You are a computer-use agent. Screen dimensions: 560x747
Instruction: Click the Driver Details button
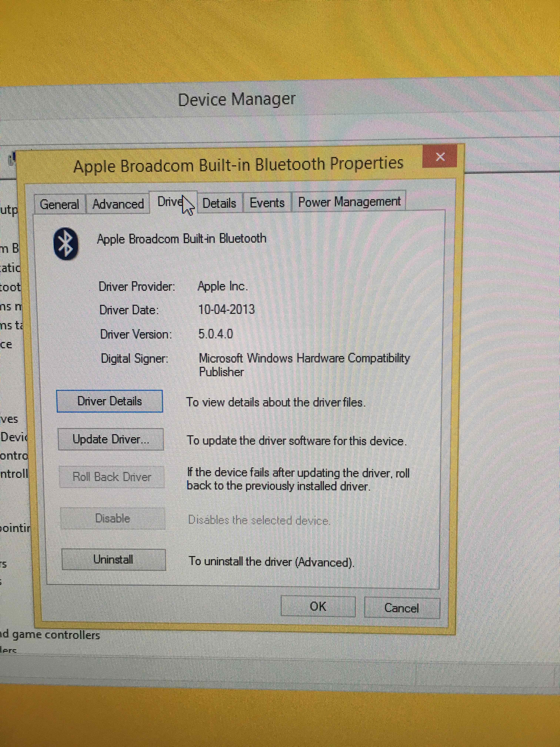[110, 401]
